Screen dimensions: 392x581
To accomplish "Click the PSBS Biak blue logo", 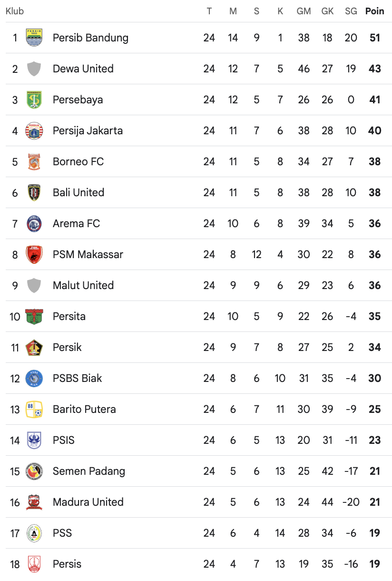I will [34, 378].
